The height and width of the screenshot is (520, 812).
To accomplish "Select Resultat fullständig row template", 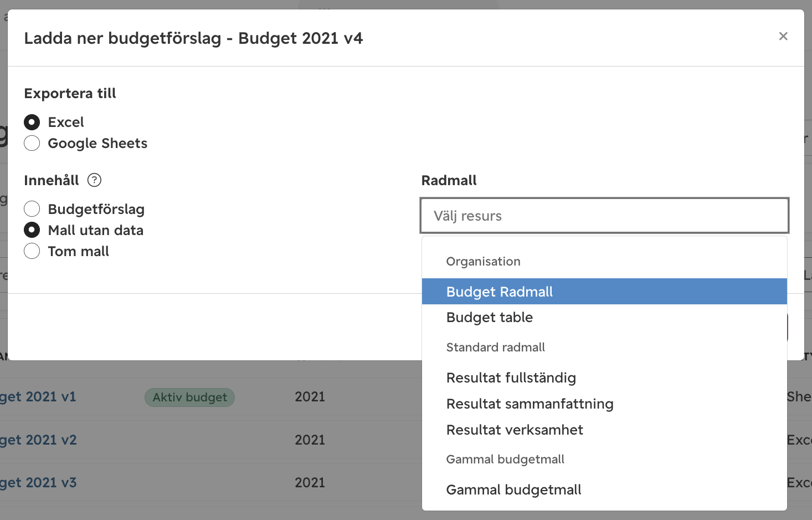I will click(604, 378).
